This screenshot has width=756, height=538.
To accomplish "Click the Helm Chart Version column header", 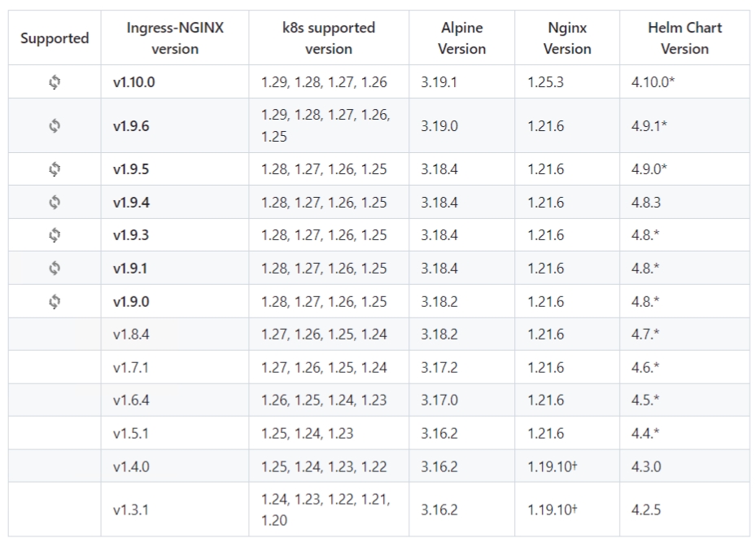I will [684, 38].
